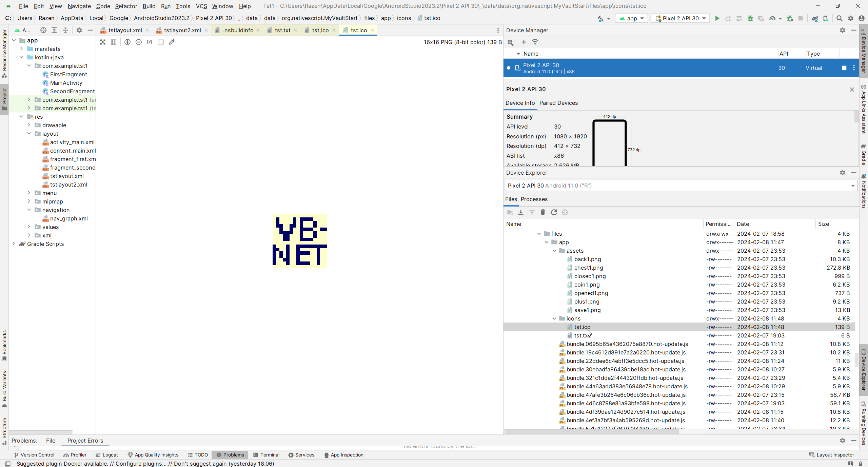This screenshot has height=467, width=868.
Task: Click the VB-NET icon image preview
Action: (300, 241)
